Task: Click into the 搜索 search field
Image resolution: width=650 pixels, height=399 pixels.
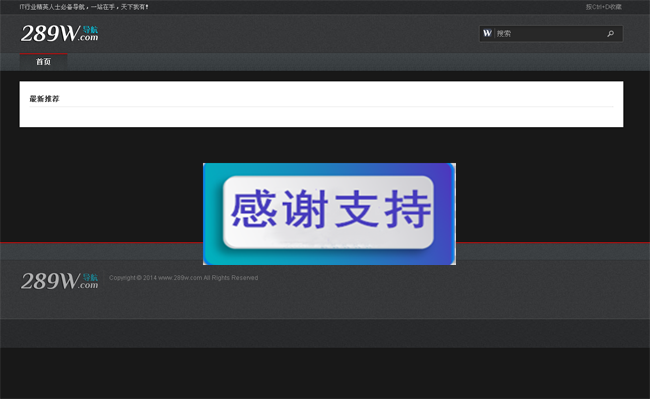Action: coord(549,34)
